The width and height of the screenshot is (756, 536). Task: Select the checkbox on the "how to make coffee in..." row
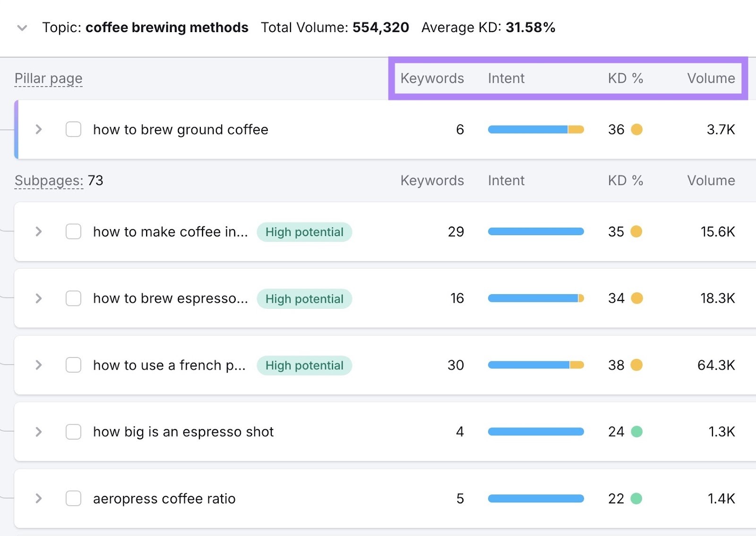click(x=73, y=231)
